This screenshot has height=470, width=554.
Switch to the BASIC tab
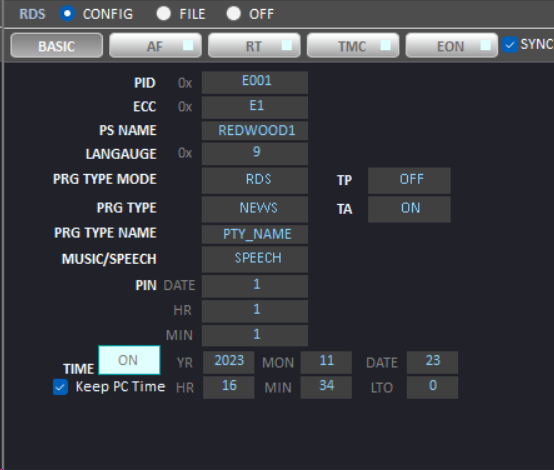click(57, 46)
